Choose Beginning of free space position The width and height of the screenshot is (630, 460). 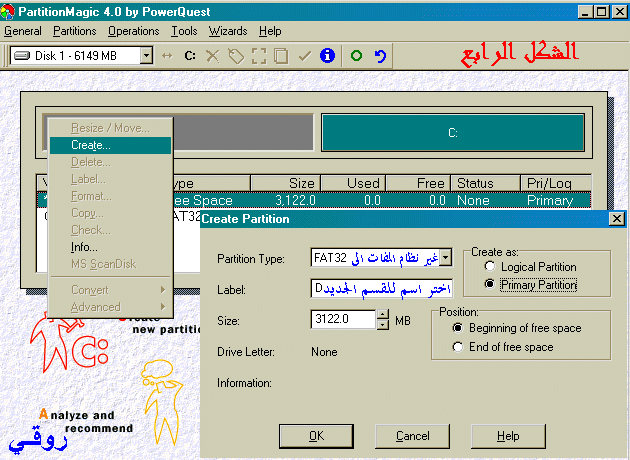[x=457, y=328]
